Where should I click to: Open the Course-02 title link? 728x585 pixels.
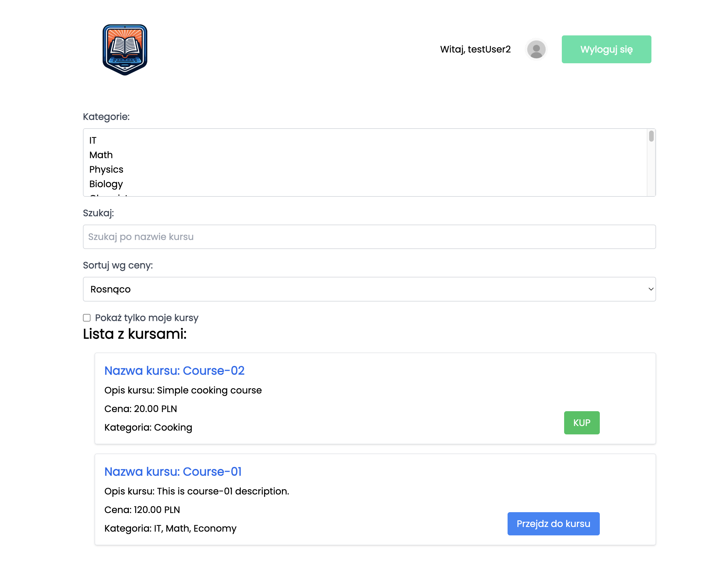(x=174, y=371)
